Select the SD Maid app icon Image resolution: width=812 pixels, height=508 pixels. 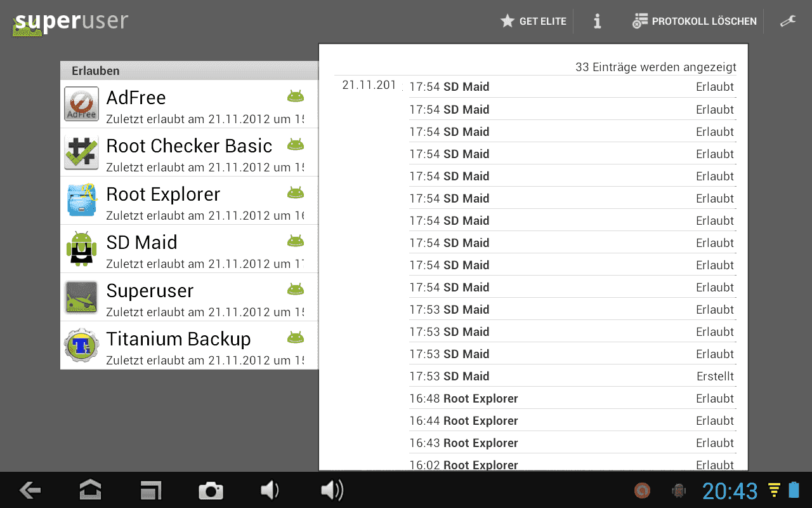(81, 249)
